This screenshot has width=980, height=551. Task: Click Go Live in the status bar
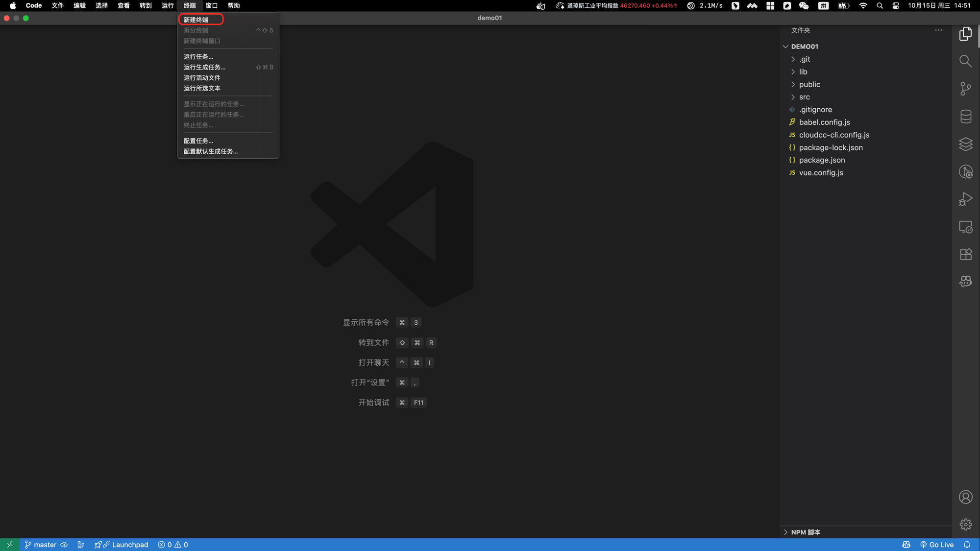[x=936, y=545]
